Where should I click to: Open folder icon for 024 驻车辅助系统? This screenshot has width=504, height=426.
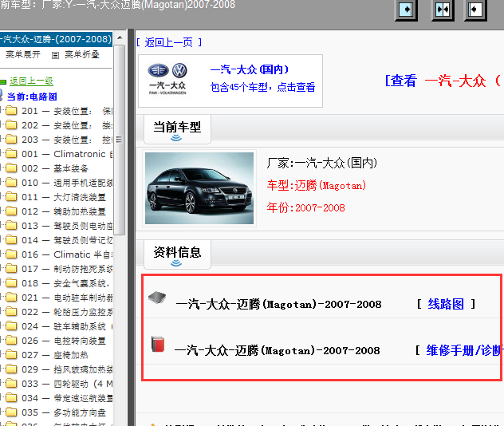[11, 326]
